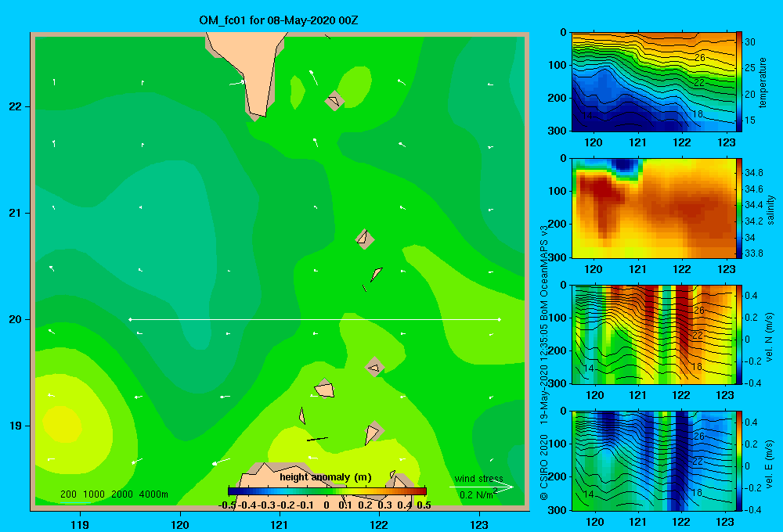Click the bathymetry label '200 1000 2000 4000m'

pyautogui.click(x=114, y=494)
